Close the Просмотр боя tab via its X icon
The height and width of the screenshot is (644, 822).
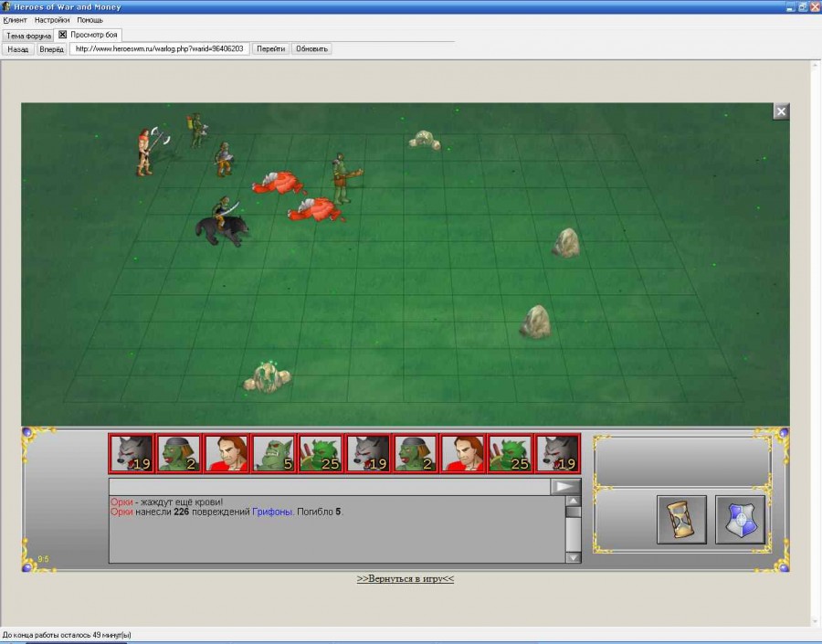[x=62, y=35]
